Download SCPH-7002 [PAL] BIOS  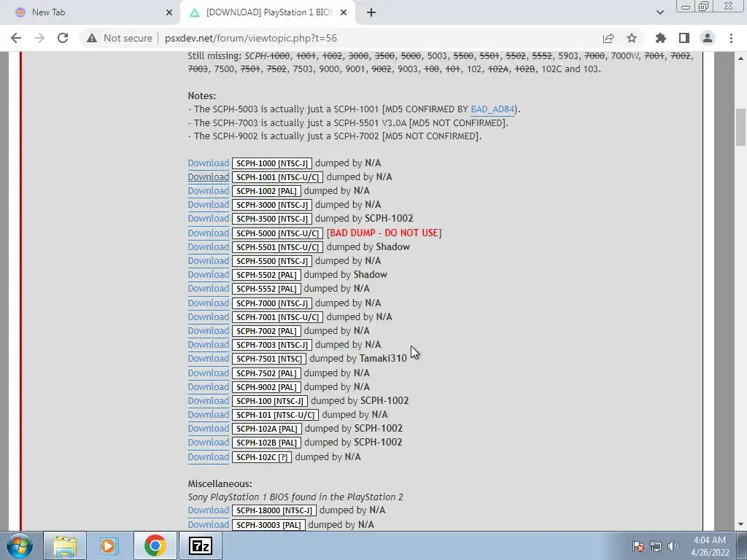click(x=208, y=331)
